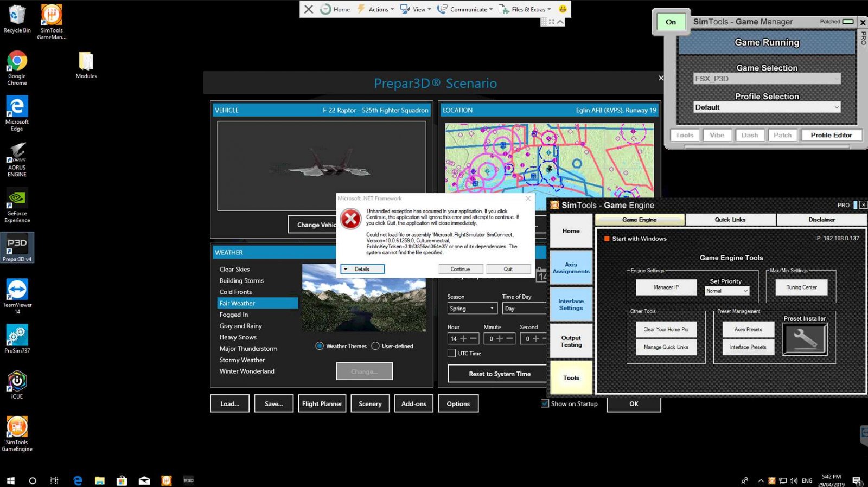Click the Manager IP button
Image resolution: width=868 pixels, height=487 pixels.
(666, 287)
